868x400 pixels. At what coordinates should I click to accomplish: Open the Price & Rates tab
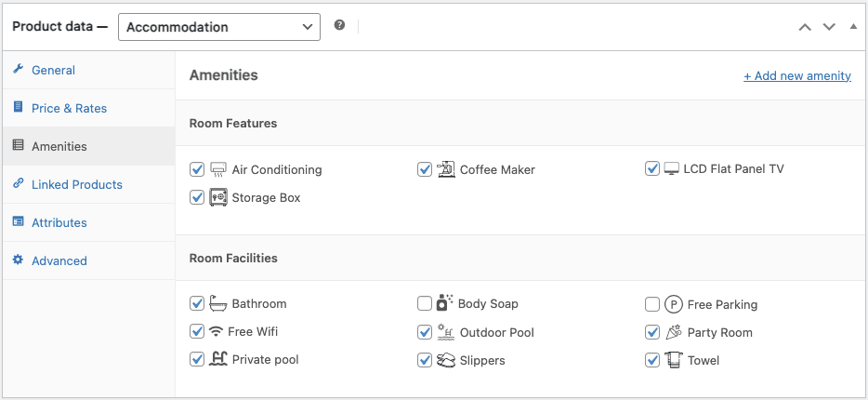(69, 108)
